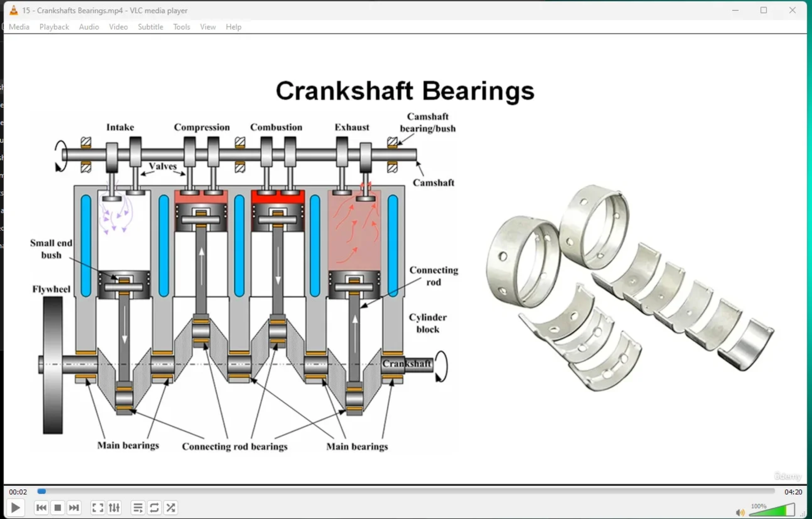The height and width of the screenshot is (519, 812).
Task: Expand the Subtitle menu
Action: 150,27
